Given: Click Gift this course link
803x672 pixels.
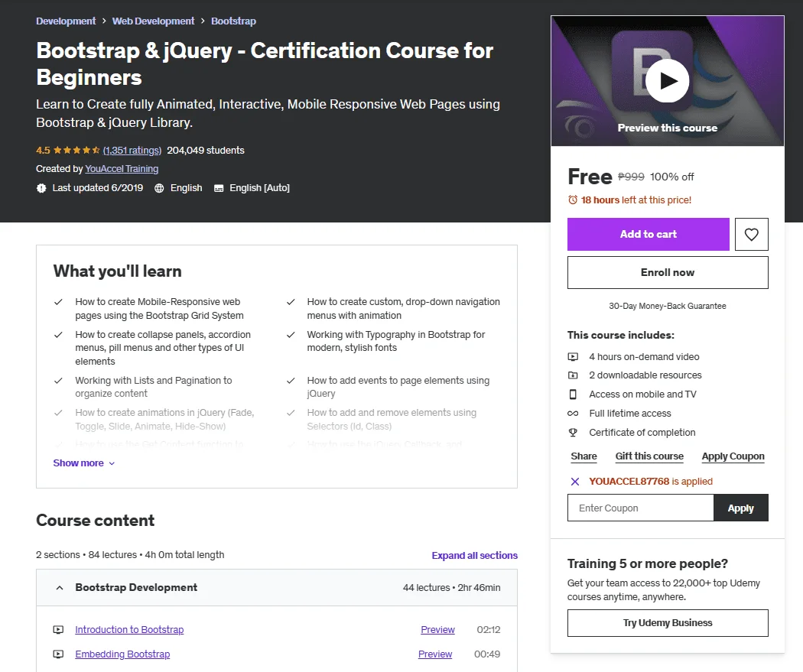Looking at the screenshot, I should click(x=649, y=456).
